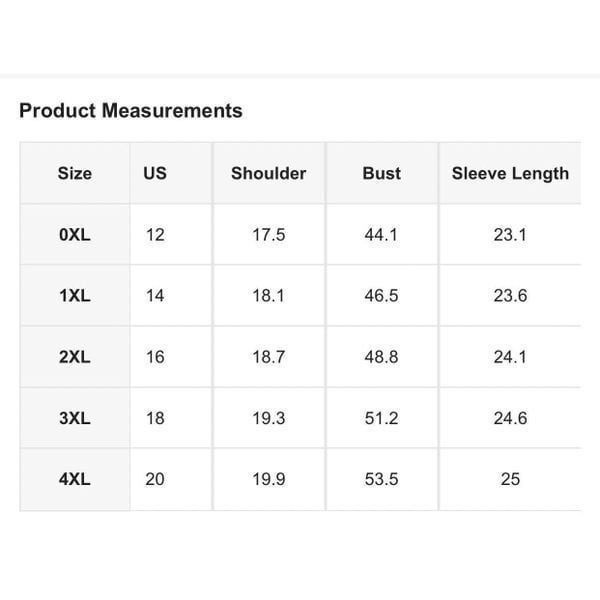Click the Product Measurements heading
Image resolution: width=600 pixels, height=600 pixels.
[131, 111]
